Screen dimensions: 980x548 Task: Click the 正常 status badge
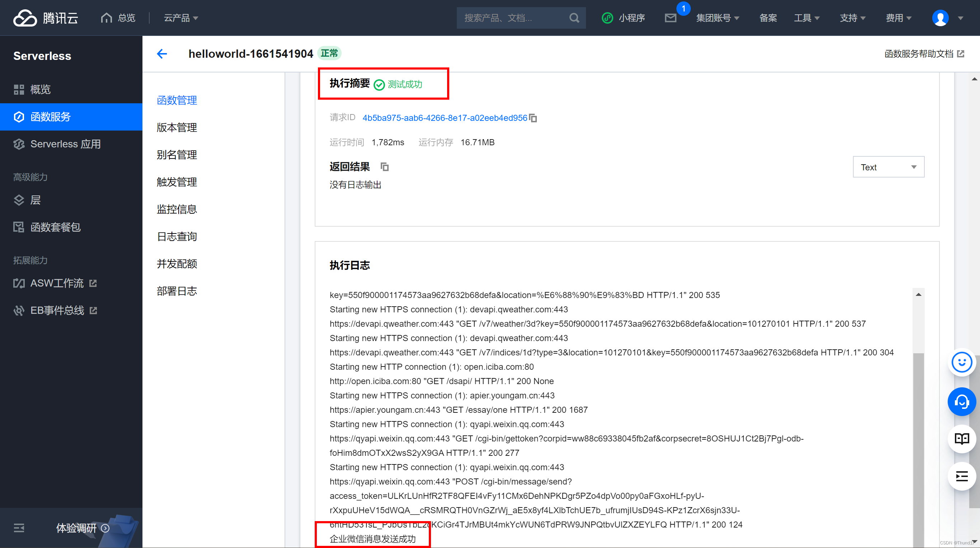tap(329, 53)
